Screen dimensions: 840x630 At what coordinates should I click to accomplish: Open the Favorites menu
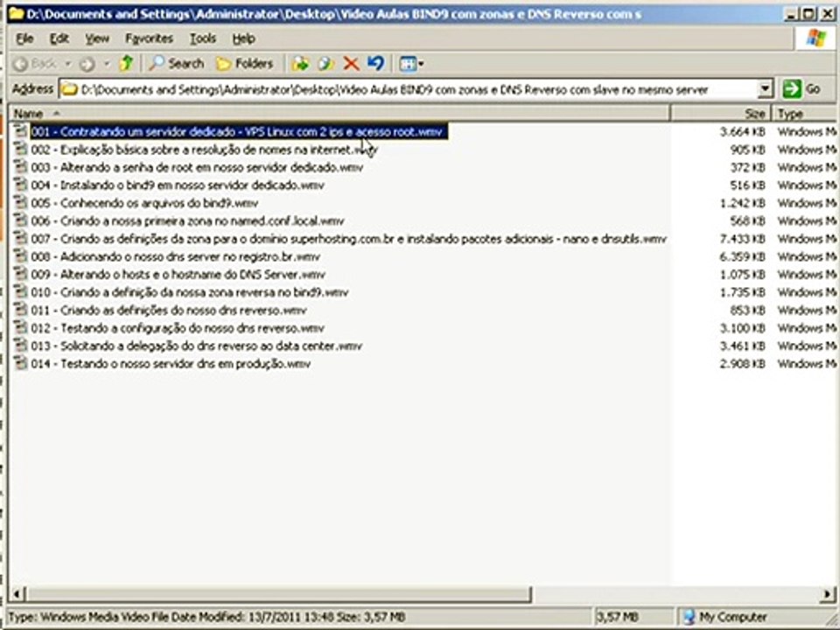[x=149, y=38]
